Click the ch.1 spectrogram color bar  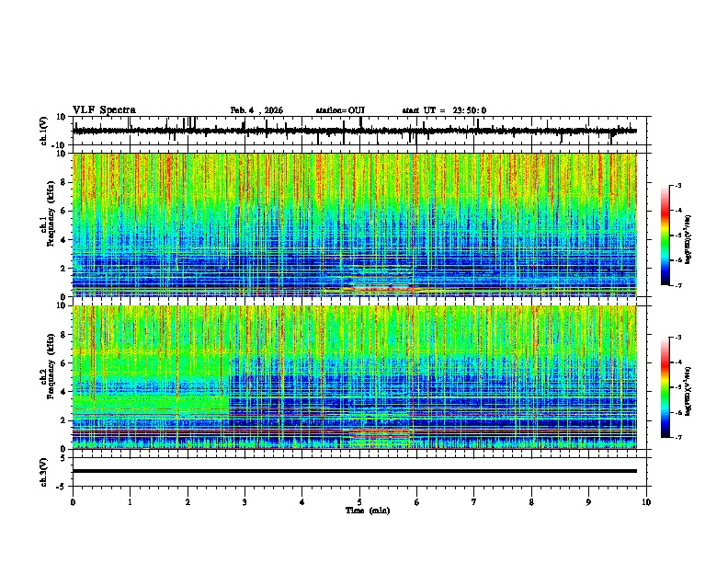point(665,236)
